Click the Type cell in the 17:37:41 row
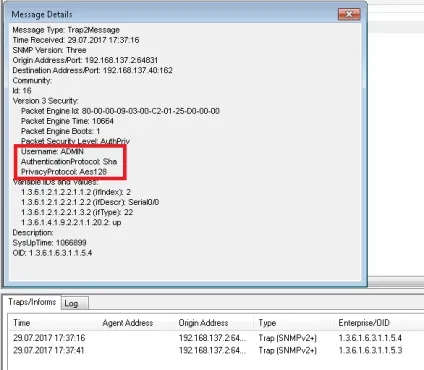This screenshot has width=424, height=370. click(287, 351)
